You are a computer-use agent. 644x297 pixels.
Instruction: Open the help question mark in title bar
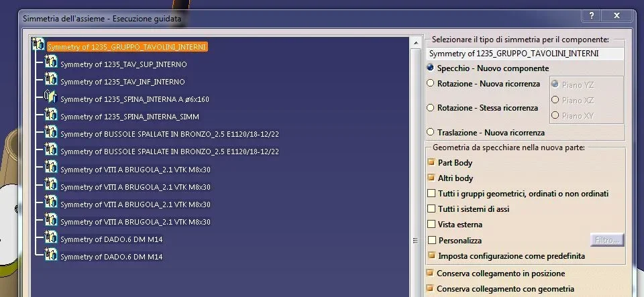(x=592, y=16)
